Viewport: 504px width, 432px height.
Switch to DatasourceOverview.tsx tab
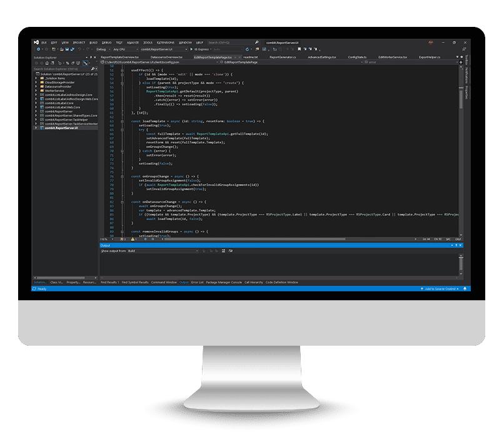tap(166, 58)
